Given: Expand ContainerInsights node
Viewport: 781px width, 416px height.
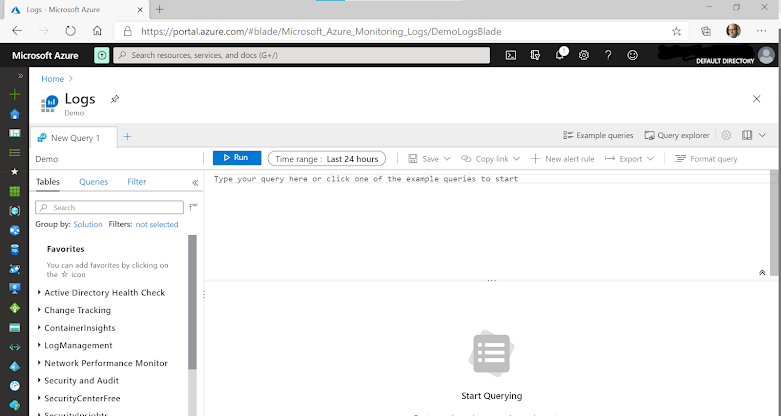Looking at the screenshot, I should coord(39,328).
